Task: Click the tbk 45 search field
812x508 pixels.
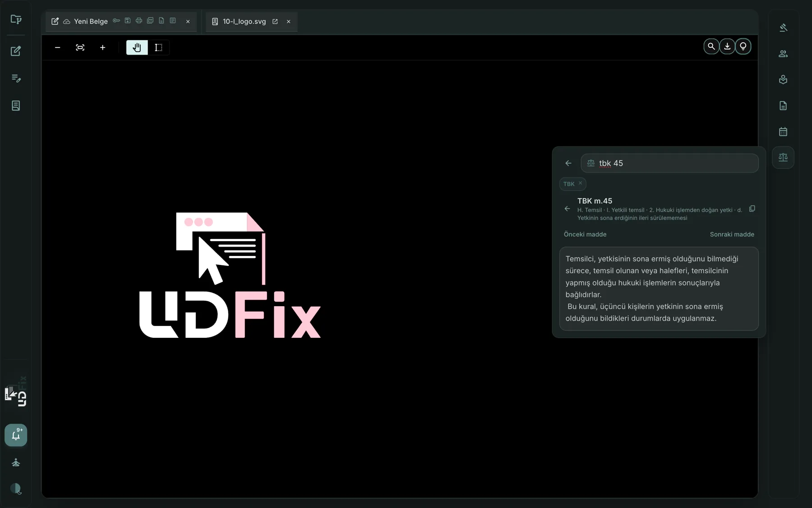Action: click(x=669, y=163)
